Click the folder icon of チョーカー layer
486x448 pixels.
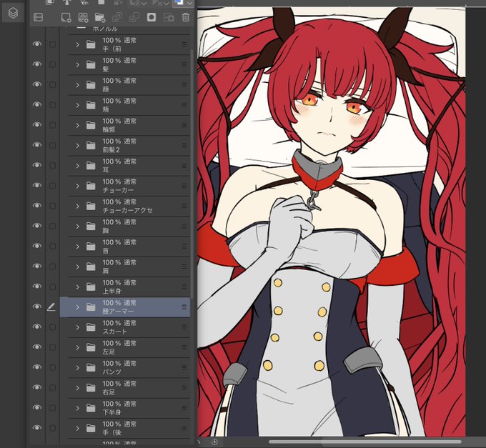(91, 186)
